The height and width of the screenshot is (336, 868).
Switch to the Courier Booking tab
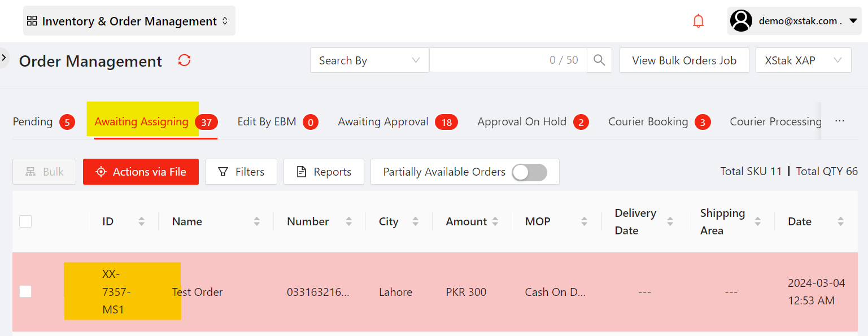pyautogui.click(x=648, y=122)
